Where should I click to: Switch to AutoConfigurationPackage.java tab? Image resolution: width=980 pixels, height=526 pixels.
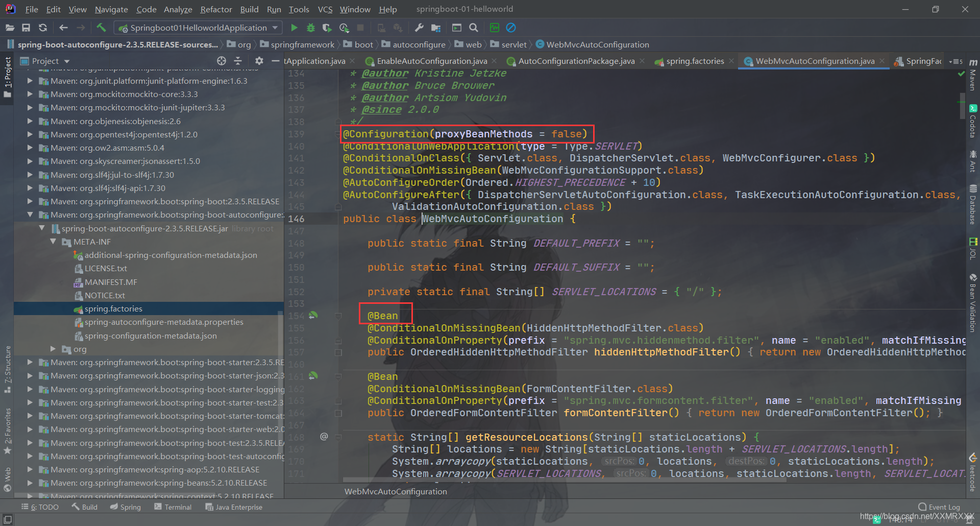point(576,61)
